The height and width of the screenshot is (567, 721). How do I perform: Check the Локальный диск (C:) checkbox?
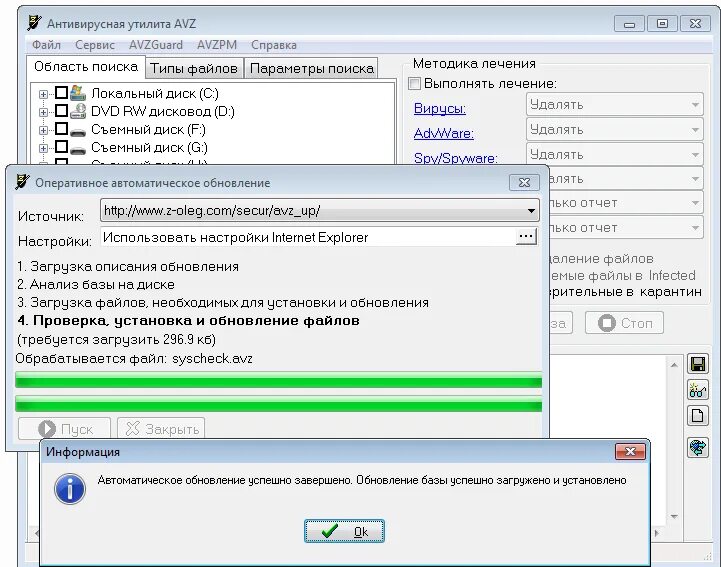pyautogui.click(x=61, y=92)
